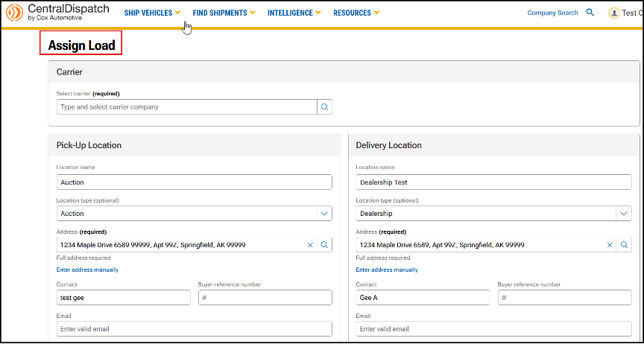644x344 pixels.
Task: Click the Company Search link
Action: 552,13
